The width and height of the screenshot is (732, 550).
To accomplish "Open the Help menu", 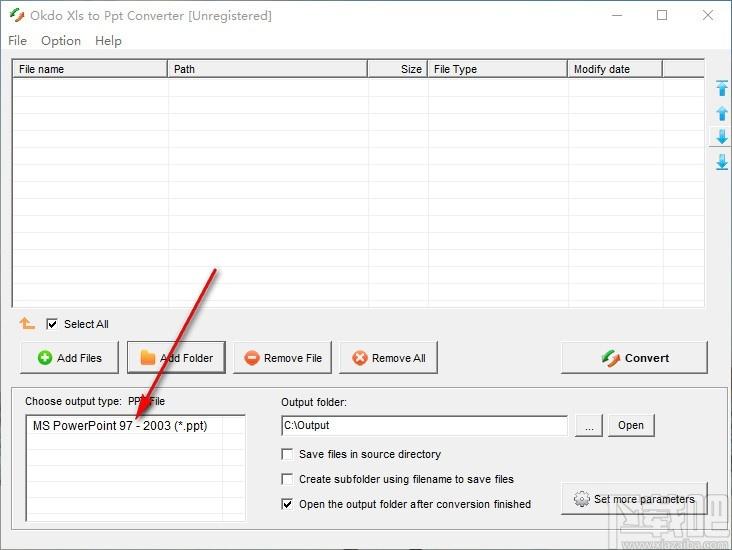I will [x=108, y=41].
